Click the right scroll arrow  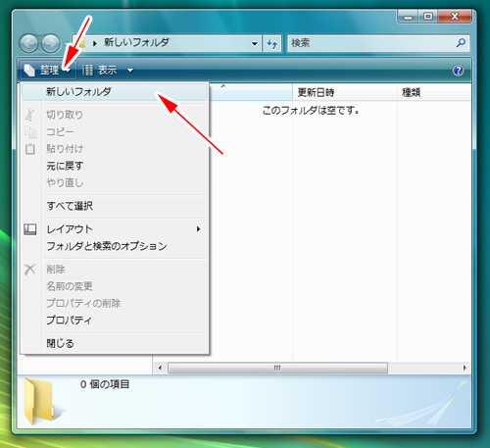pos(465,368)
